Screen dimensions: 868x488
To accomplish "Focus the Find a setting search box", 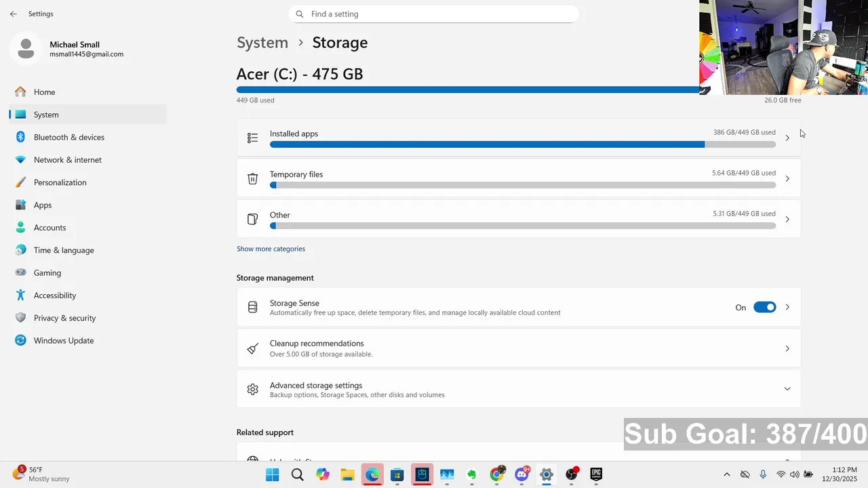I will (434, 14).
